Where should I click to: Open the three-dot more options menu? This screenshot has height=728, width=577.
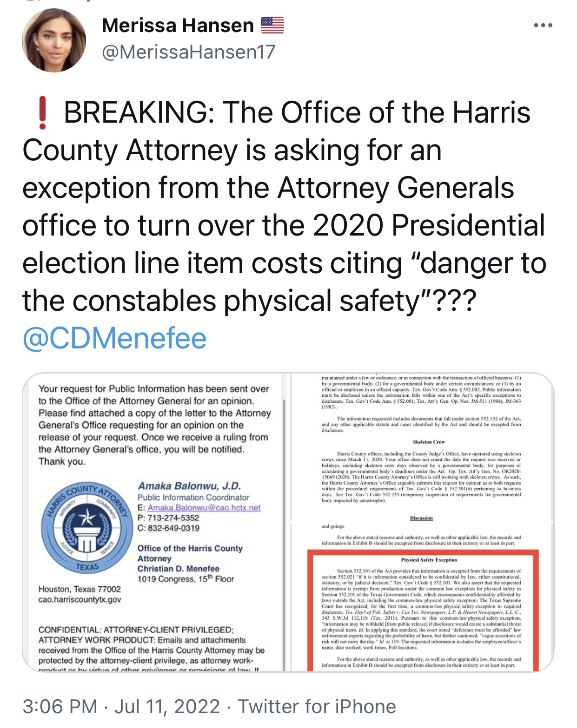tap(543, 26)
